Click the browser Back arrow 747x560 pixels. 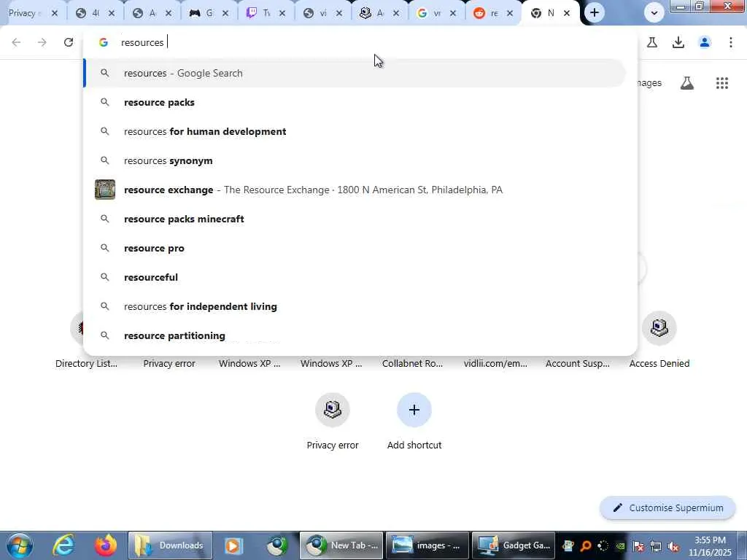pos(16,42)
